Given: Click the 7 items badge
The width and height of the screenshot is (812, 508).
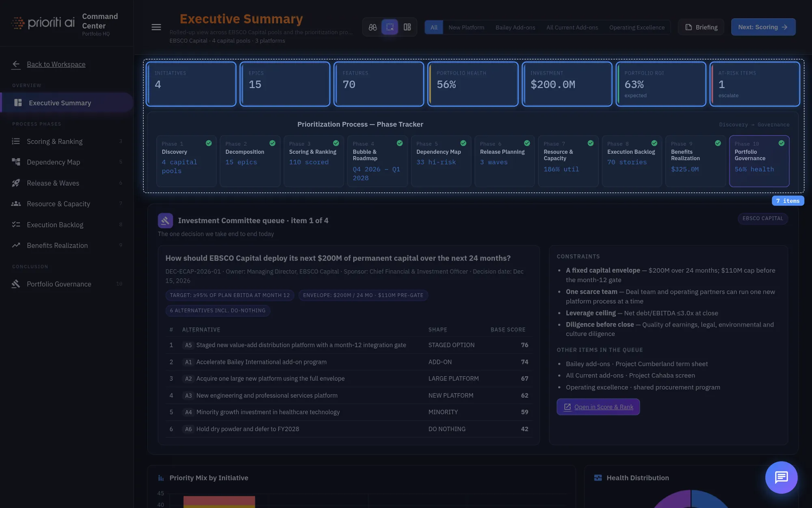Looking at the screenshot, I should (788, 201).
